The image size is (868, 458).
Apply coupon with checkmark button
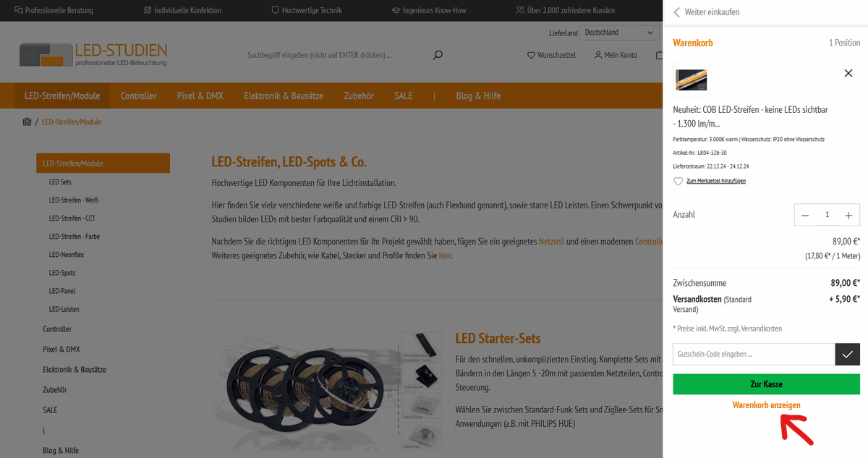point(848,355)
